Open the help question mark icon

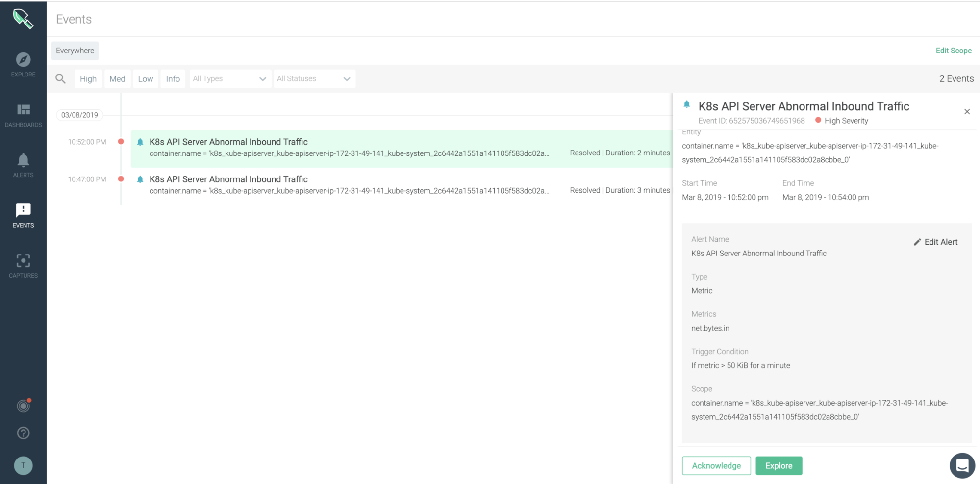click(x=23, y=433)
